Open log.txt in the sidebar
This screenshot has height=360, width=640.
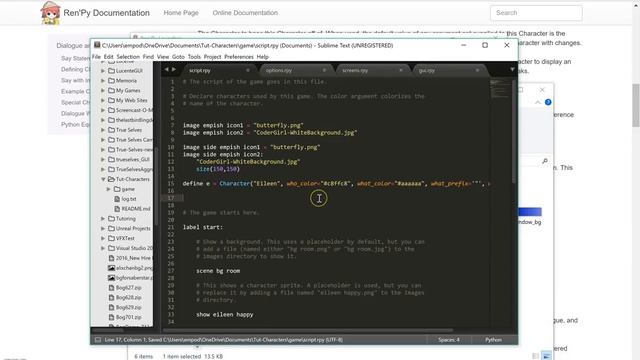[x=129, y=199]
